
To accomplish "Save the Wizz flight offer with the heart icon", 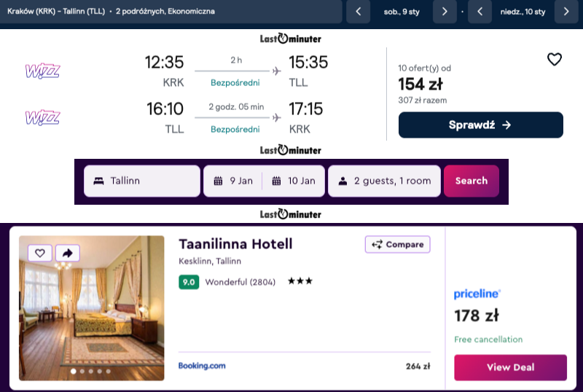I will point(554,60).
